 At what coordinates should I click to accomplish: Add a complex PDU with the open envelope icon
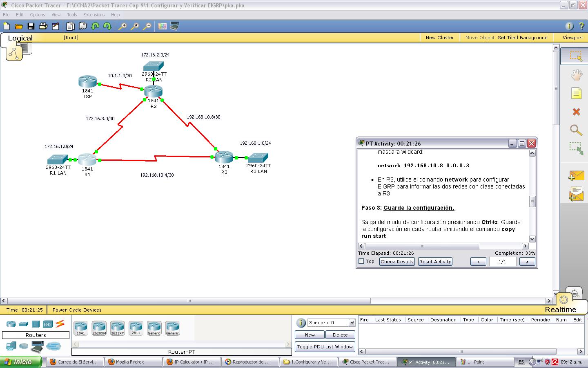coord(576,194)
